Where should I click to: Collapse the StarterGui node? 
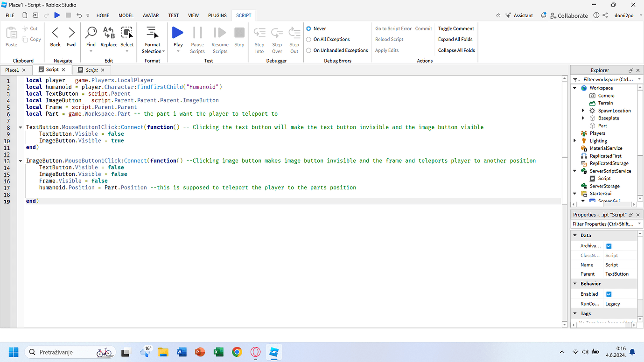[x=575, y=193]
